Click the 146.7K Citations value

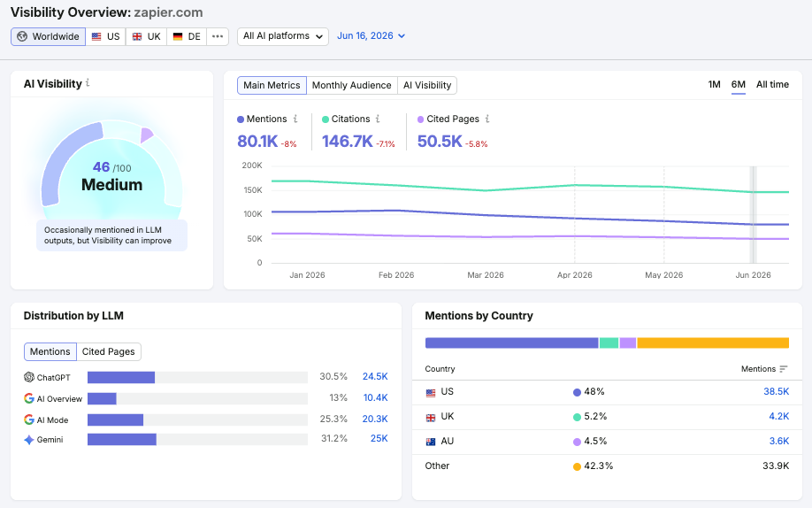point(347,141)
